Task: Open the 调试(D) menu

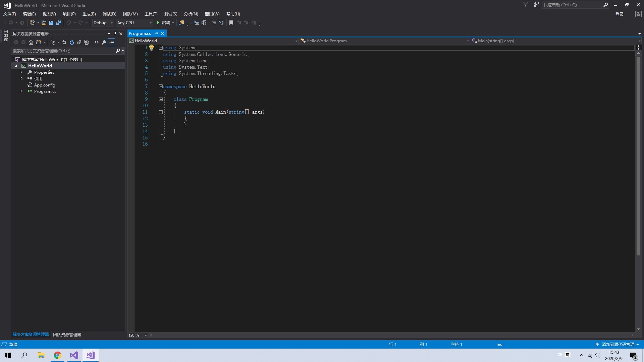Action: pos(109,14)
